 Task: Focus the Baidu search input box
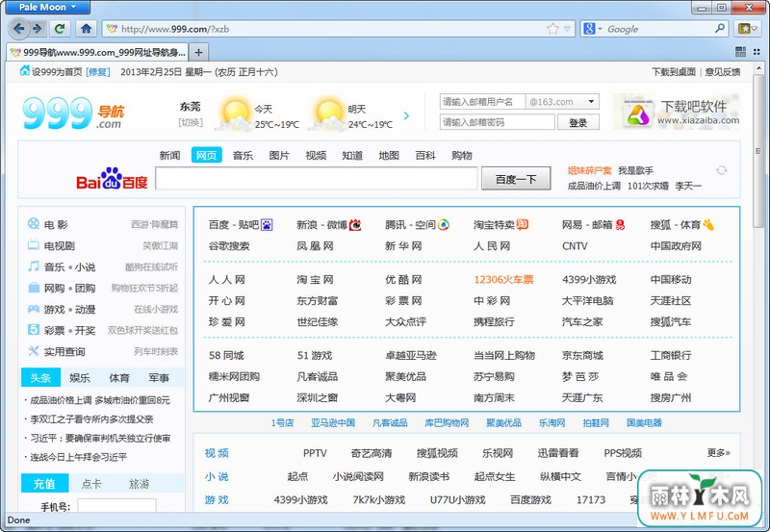tap(317, 178)
